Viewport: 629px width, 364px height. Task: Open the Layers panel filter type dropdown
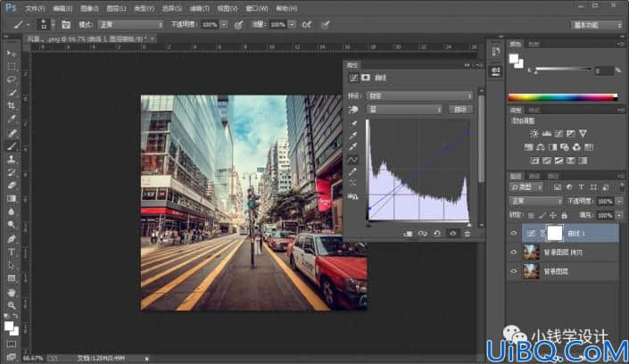(526, 187)
